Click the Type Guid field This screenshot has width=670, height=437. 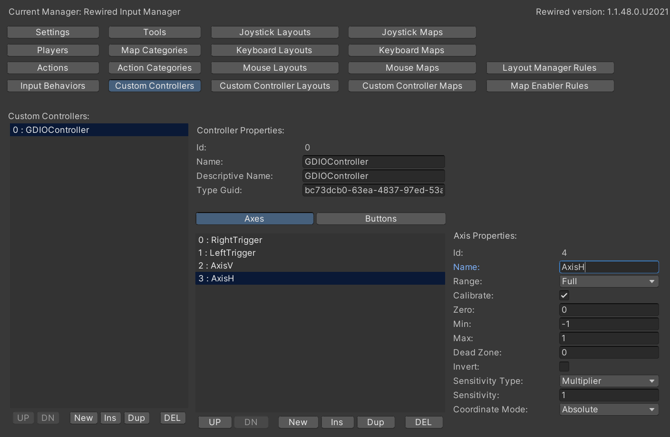click(x=373, y=190)
